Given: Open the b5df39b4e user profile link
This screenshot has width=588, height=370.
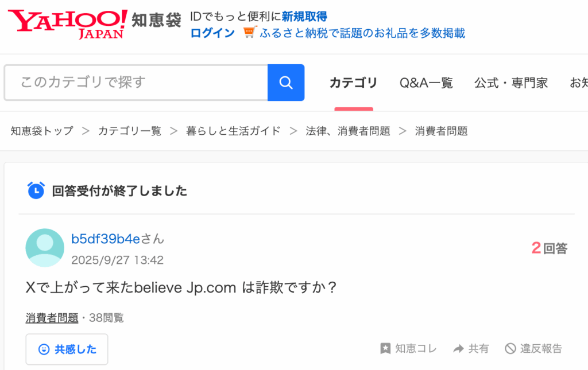Looking at the screenshot, I should pyautogui.click(x=106, y=239).
